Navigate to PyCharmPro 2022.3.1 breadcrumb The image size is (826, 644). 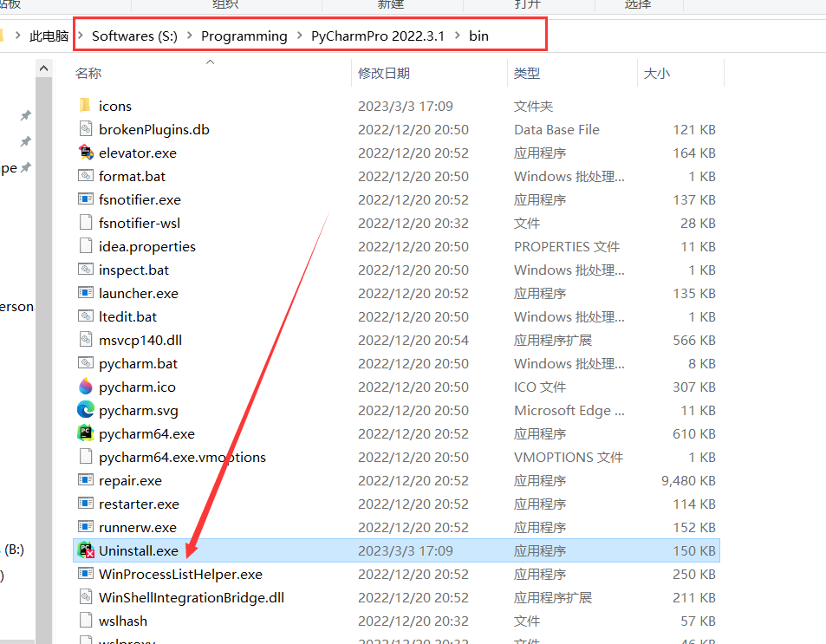[x=378, y=36]
